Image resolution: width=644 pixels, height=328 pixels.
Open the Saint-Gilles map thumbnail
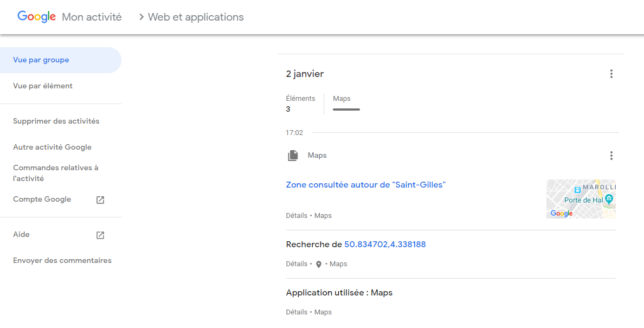tap(581, 198)
